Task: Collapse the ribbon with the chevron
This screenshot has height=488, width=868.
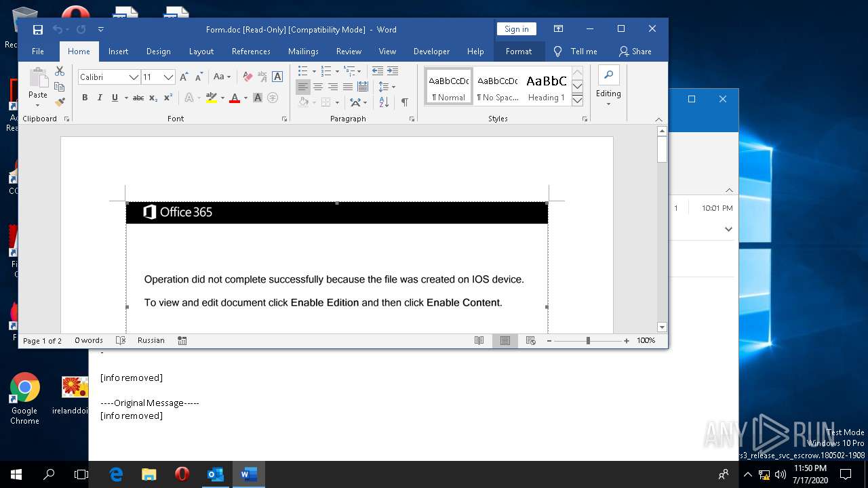Action: tap(658, 119)
